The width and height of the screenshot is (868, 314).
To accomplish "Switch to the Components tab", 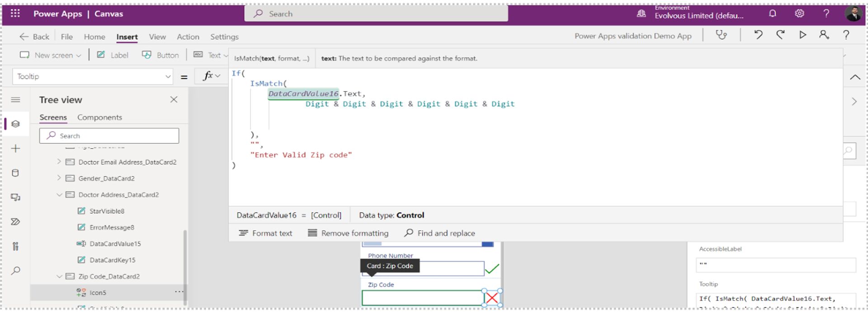I will 99,117.
